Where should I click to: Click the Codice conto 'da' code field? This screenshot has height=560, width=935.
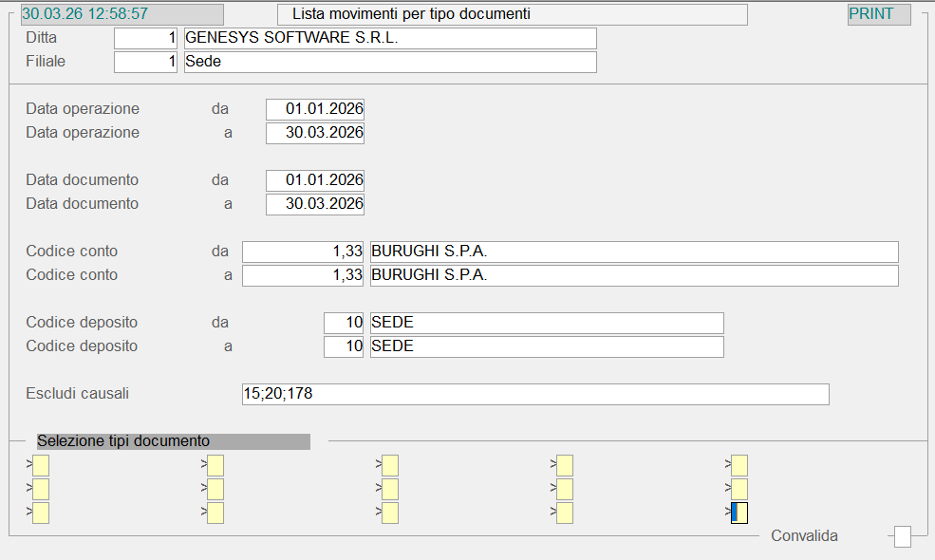(304, 252)
